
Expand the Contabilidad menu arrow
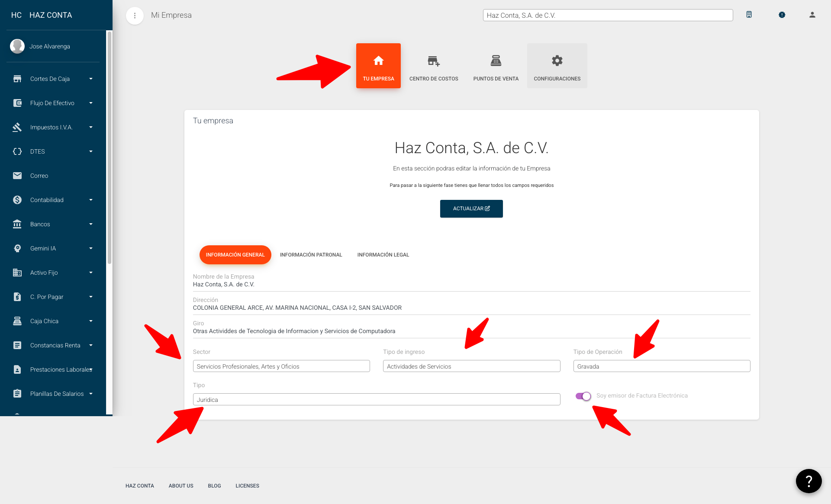coord(91,200)
